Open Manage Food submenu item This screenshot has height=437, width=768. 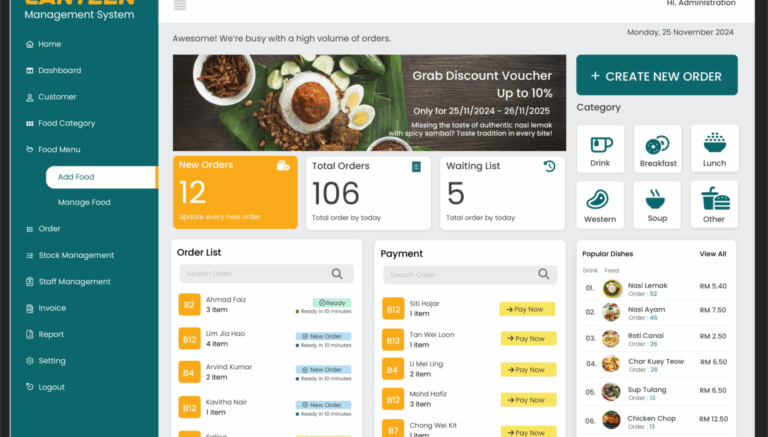[84, 203]
